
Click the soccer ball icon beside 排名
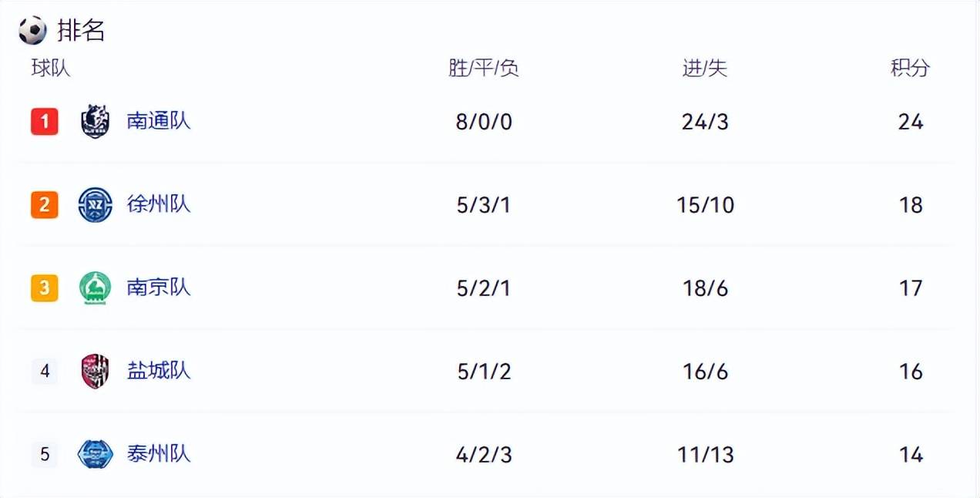point(32,31)
